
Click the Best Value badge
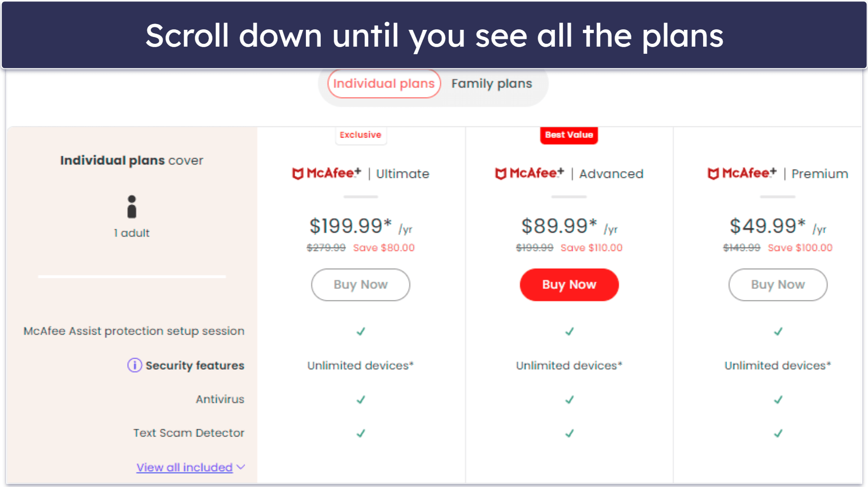(569, 135)
